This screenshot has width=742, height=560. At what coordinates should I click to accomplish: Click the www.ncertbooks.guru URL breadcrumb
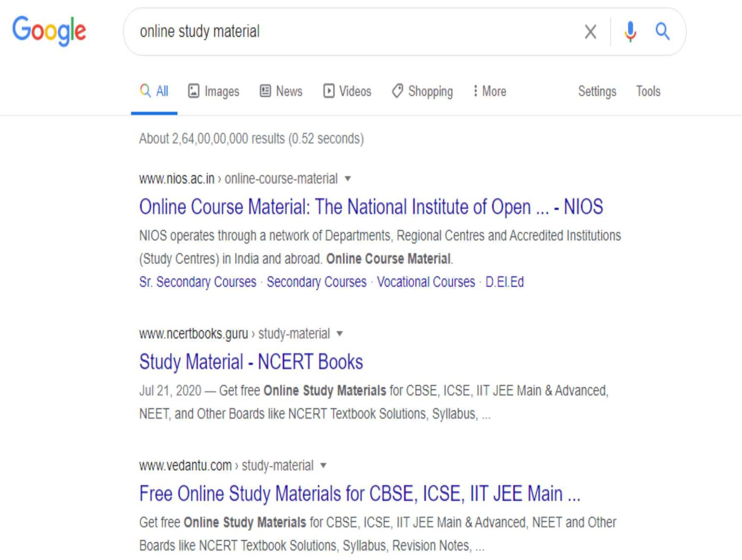click(x=235, y=334)
